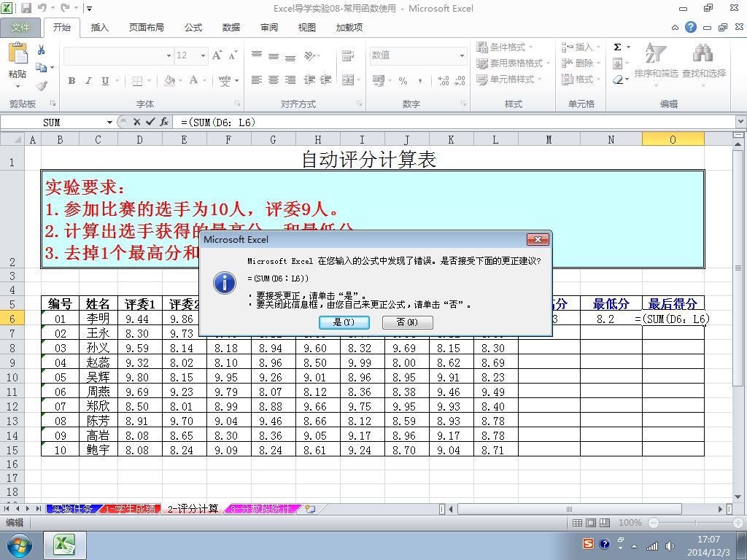Switch to Page Layout view icon
747x560 pixels.
point(591,523)
